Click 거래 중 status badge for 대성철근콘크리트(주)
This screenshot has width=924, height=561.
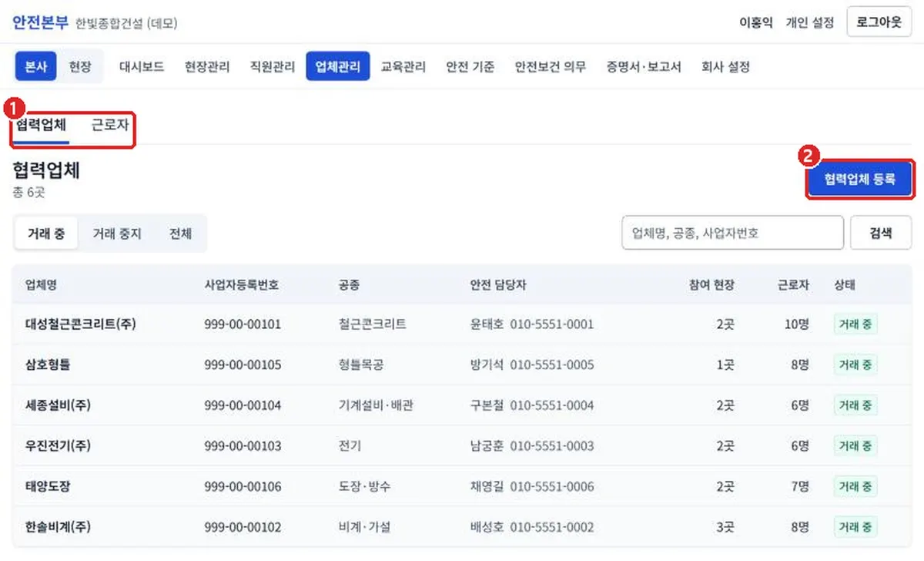[855, 324]
